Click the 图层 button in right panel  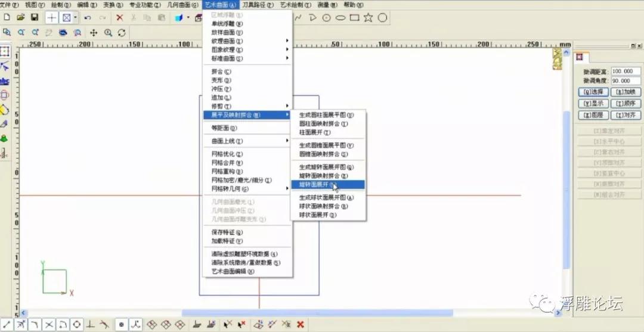593,115
